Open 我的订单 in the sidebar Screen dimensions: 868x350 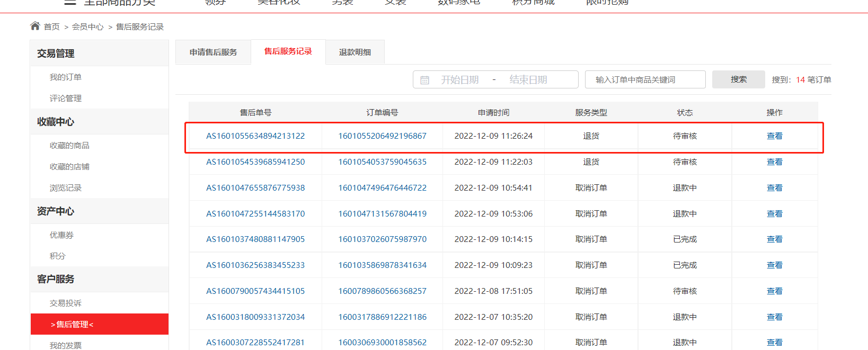click(x=66, y=77)
